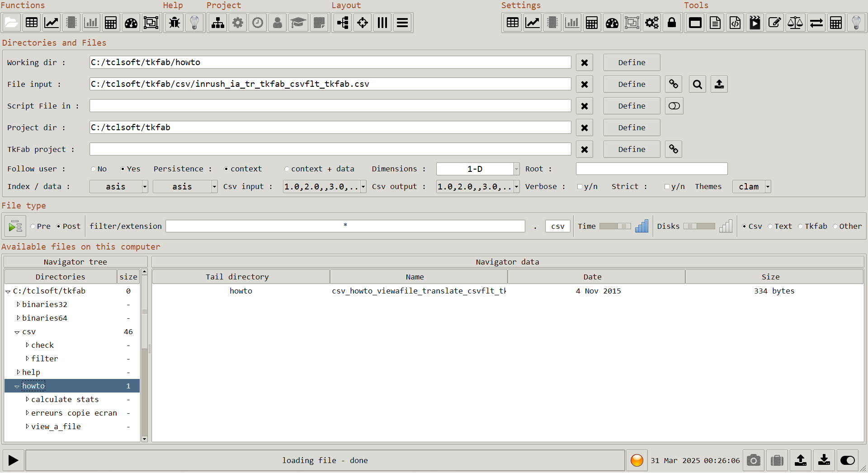Click the clock icon in Project toolbar

258,23
